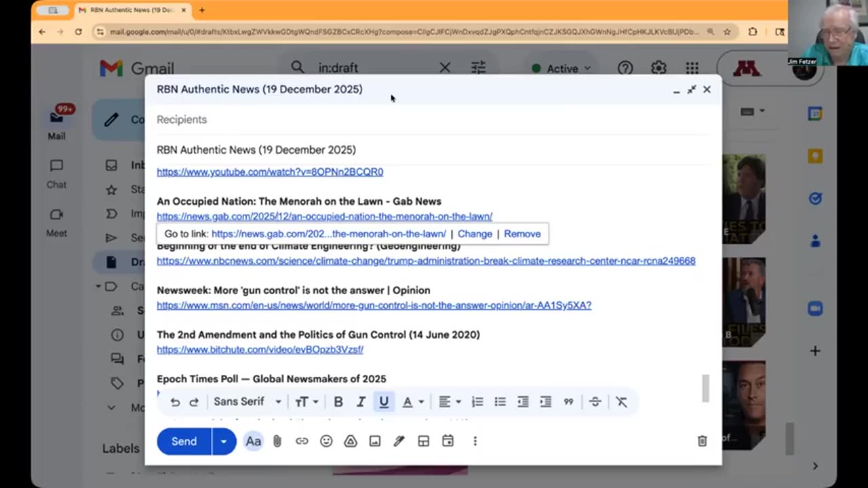Insert files using Google Drive
The width and height of the screenshot is (868, 488).
pos(351,441)
